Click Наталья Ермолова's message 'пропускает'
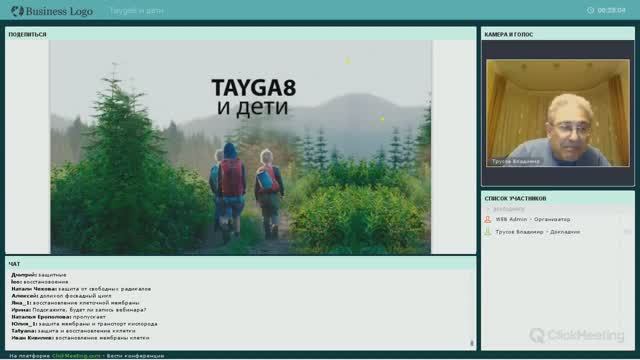Viewport: 640px width, 360px height. point(58,317)
